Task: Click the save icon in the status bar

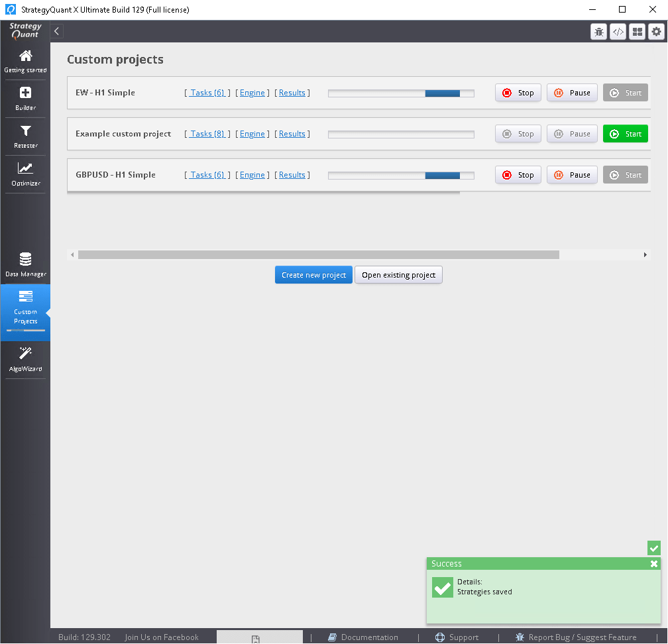Action: 256,639
